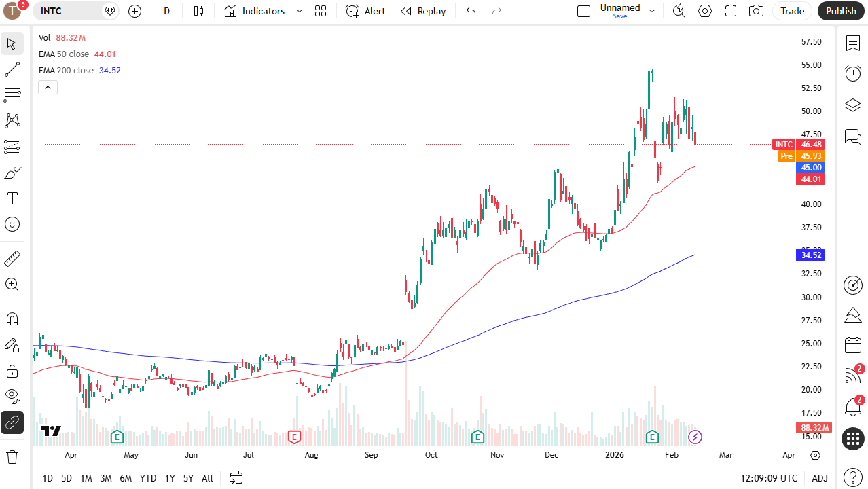Image resolution: width=868 pixels, height=489 pixels.
Task: Switch range to 6M
Action: (x=126, y=478)
